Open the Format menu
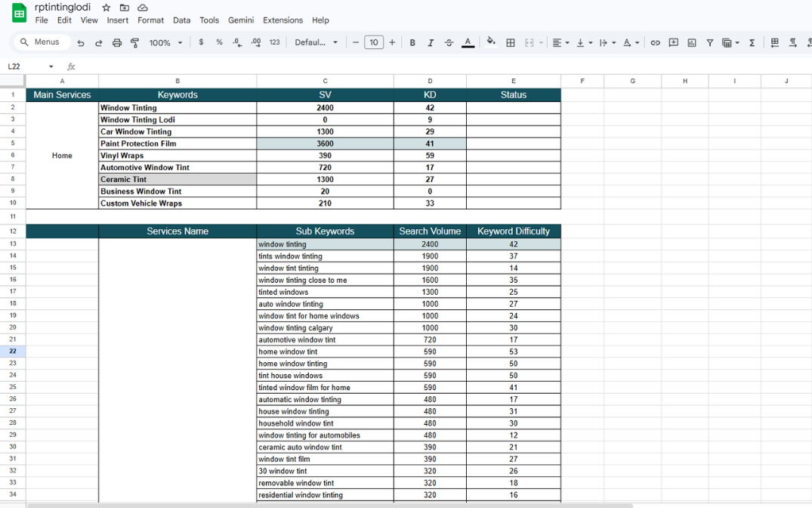The height and width of the screenshot is (508, 812). click(151, 20)
